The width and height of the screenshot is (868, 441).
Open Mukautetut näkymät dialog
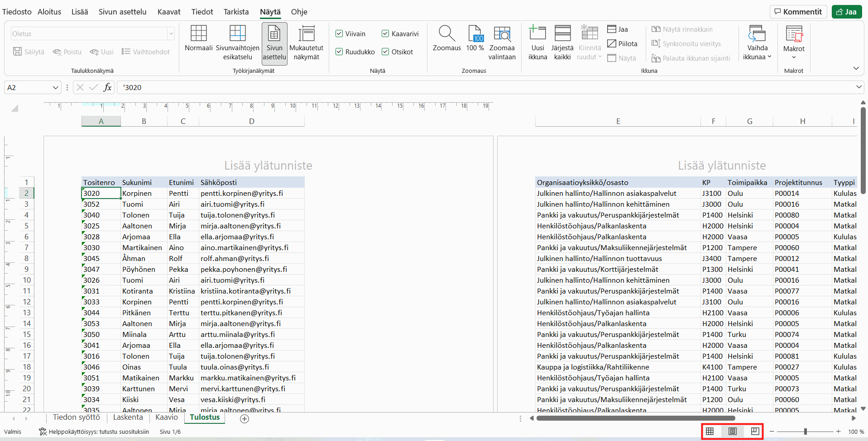tap(307, 43)
